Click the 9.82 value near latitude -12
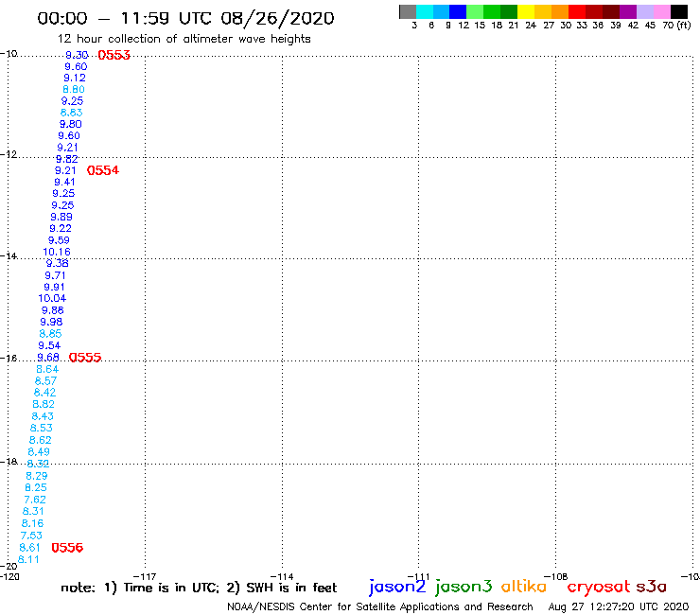Screen dimensions: 700x615 click(67, 159)
